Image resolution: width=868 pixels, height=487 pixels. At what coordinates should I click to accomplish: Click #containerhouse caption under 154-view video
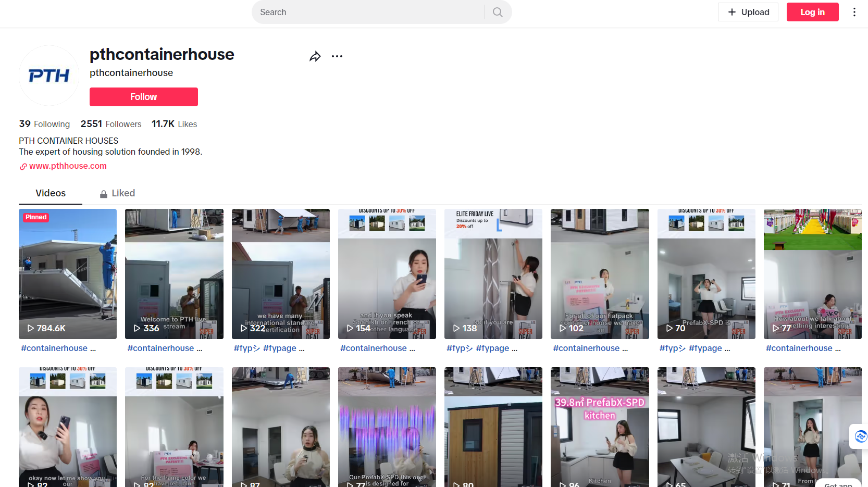point(374,348)
